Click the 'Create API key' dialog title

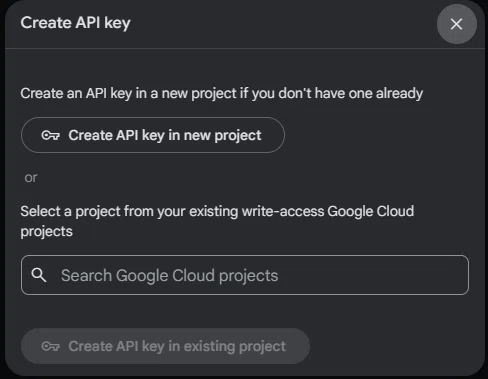[76, 23]
